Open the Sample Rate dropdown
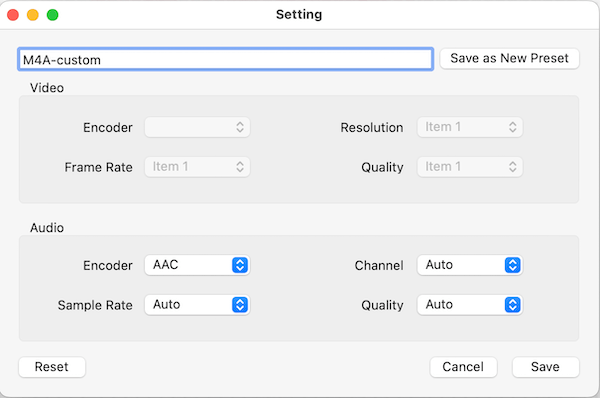The height and width of the screenshot is (398, 600). click(197, 305)
